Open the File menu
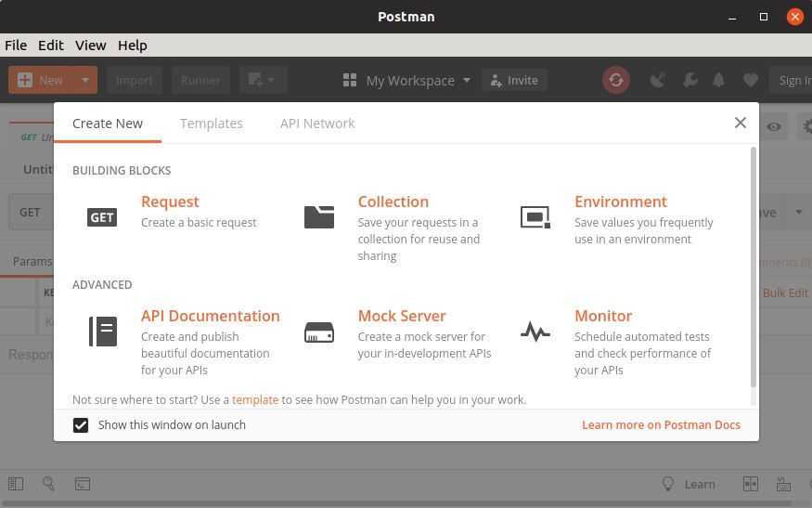 pos(16,46)
